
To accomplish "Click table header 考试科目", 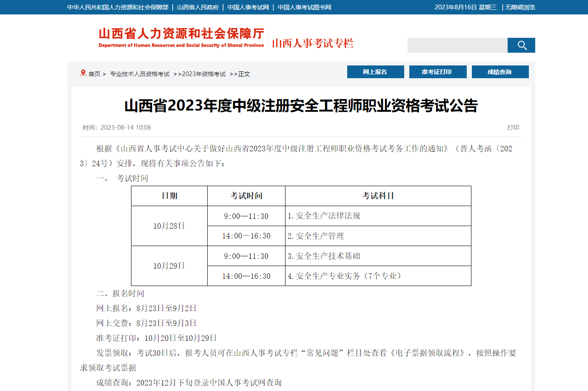I will 378,196.
